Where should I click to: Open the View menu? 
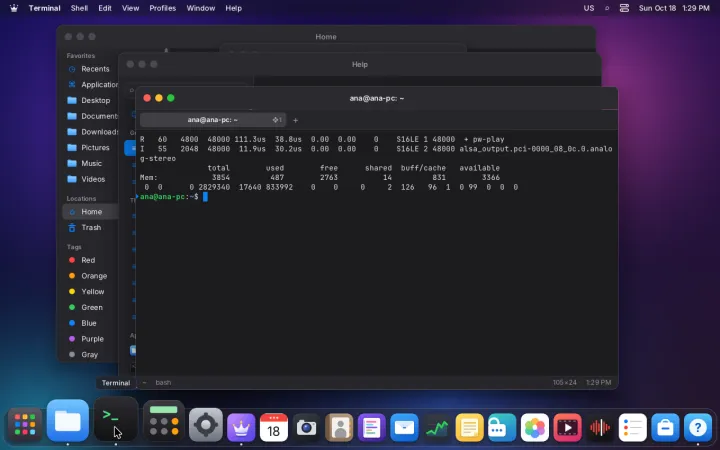pos(130,8)
